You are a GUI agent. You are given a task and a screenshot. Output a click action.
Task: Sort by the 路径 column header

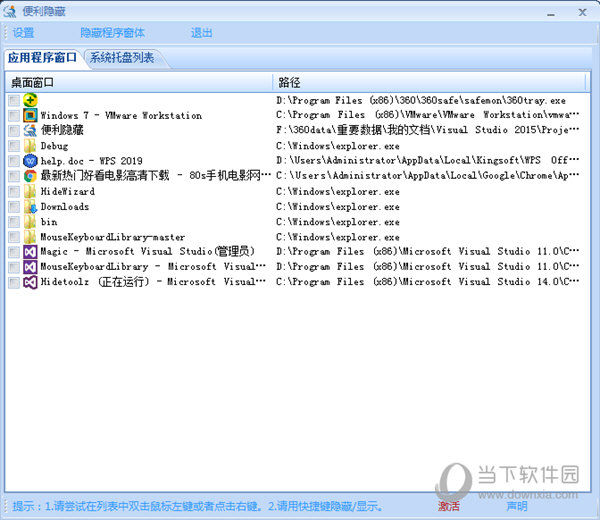coord(429,82)
